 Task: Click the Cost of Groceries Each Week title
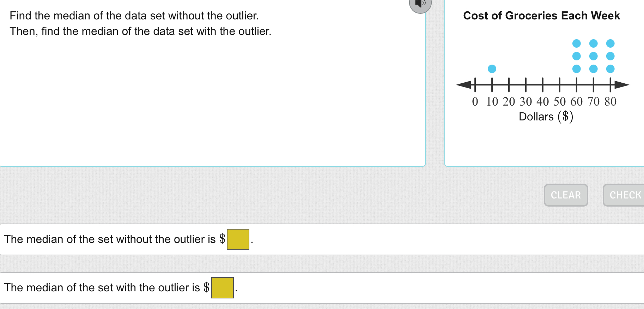[x=542, y=16]
